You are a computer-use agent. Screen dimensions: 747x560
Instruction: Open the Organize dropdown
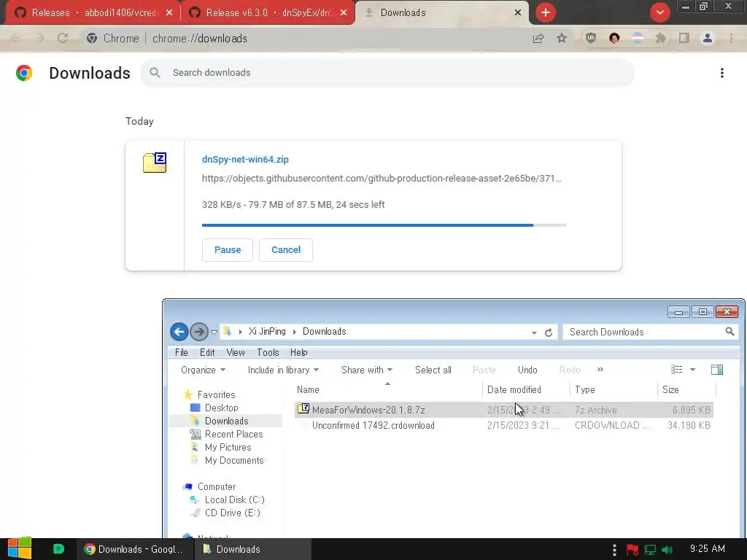[x=203, y=370]
